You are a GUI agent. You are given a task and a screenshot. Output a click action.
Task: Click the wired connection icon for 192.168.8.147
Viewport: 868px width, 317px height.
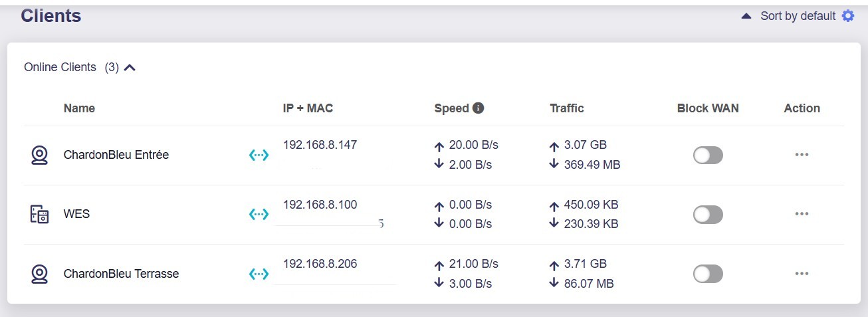click(259, 155)
